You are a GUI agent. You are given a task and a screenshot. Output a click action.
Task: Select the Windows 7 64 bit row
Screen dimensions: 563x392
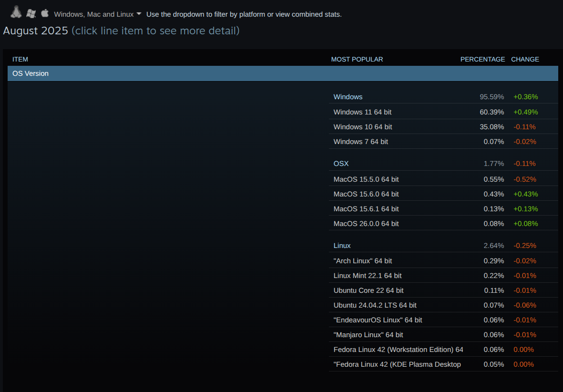pyautogui.click(x=443, y=141)
